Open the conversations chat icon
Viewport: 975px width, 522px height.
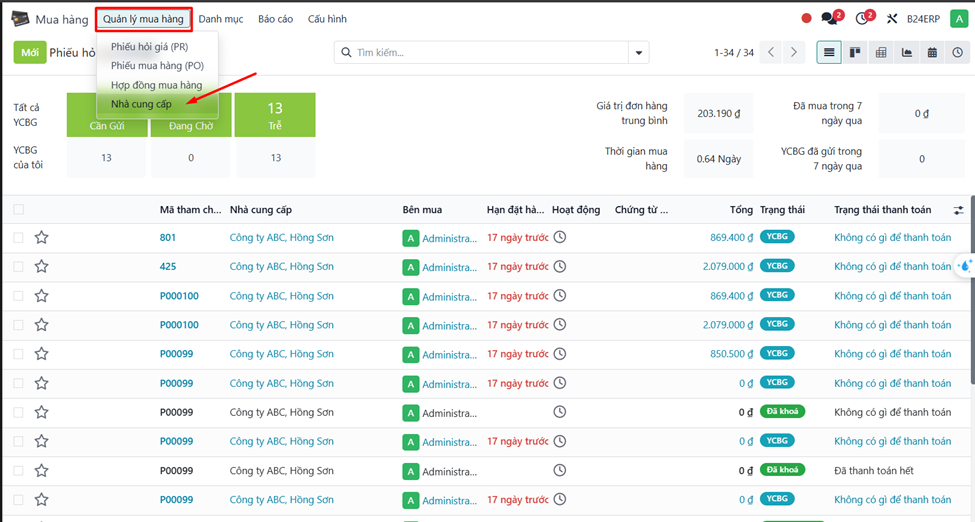pos(830,18)
